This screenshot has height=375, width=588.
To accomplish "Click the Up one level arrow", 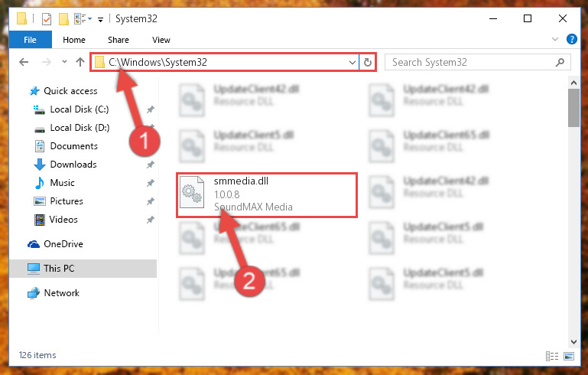I will click(x=80, y=62).
